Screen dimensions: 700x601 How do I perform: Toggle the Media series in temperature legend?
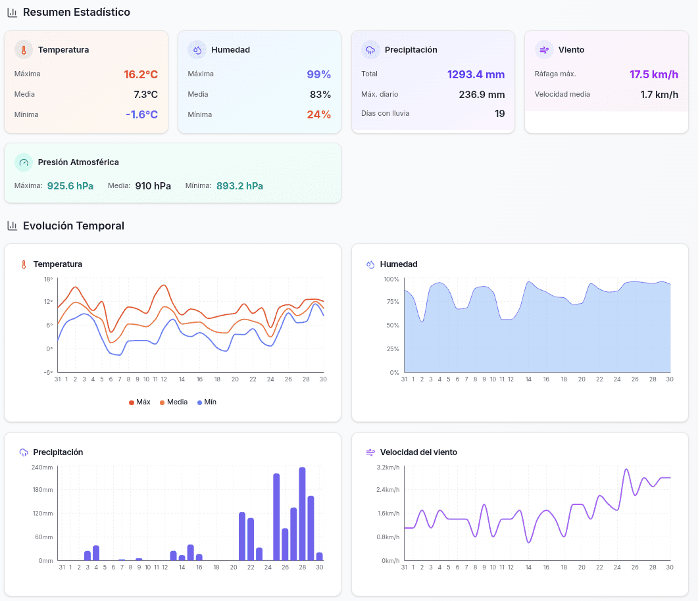tap(174, 402)
